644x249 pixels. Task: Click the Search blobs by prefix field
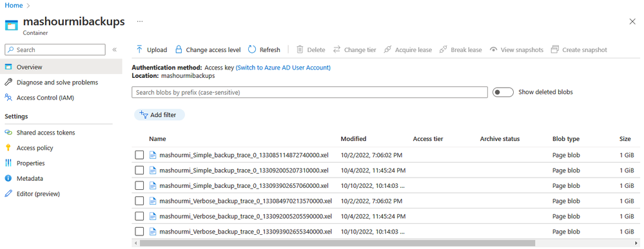coord(309,92)
